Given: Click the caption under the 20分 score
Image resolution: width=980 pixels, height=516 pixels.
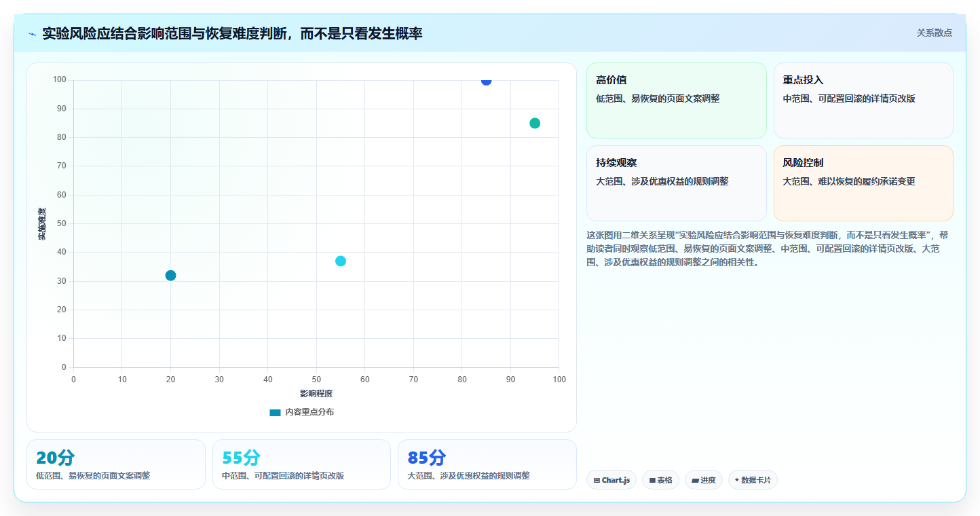Looking at the screenshot, I should click(93, 476).
